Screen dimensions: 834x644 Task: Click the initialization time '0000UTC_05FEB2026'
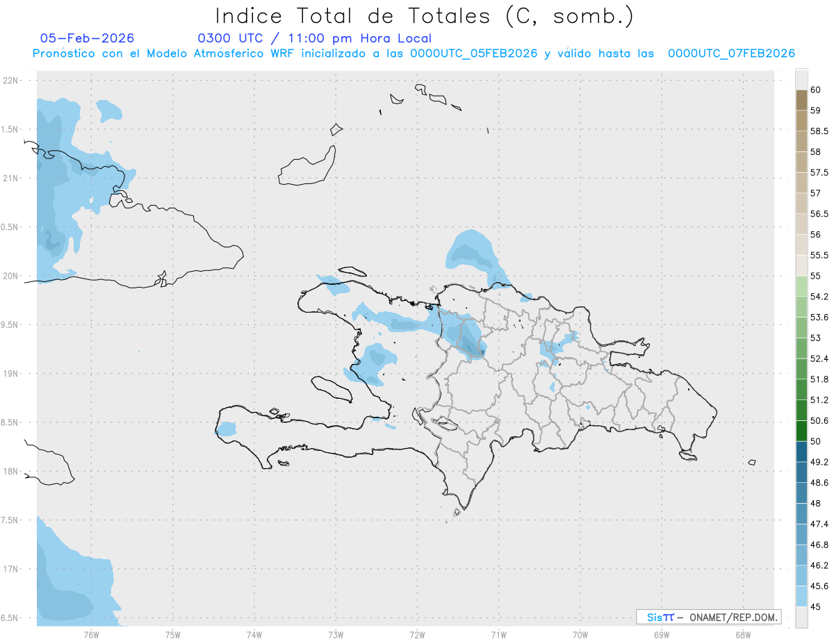coord(474,53)
